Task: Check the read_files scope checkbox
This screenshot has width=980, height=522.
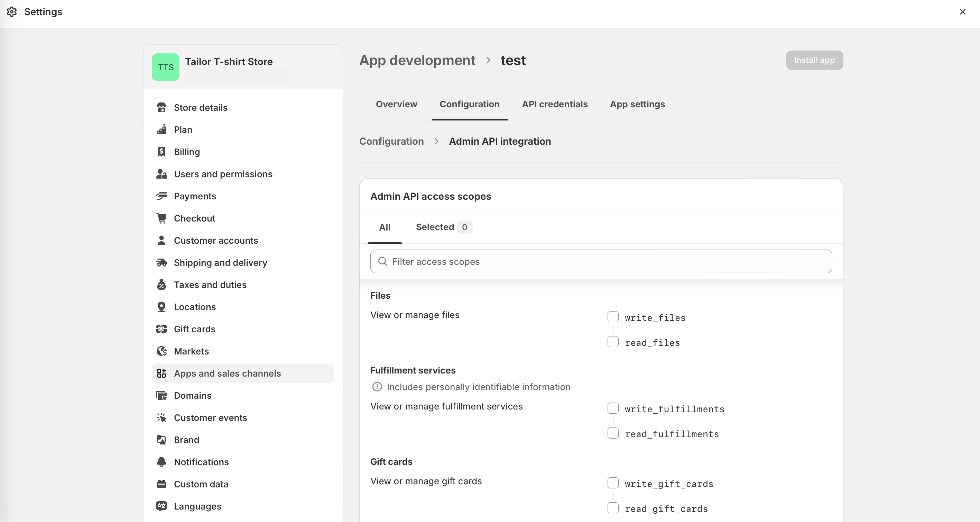Action: point(612,342)
